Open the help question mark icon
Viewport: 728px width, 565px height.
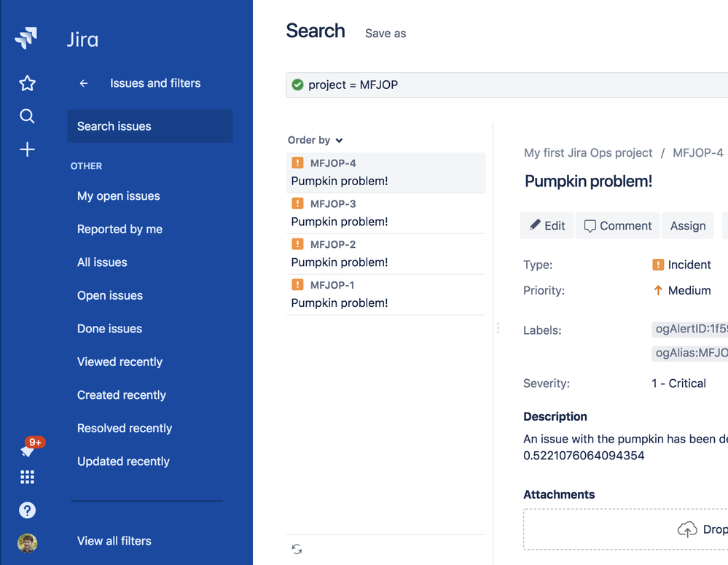(x=28, y=510)
